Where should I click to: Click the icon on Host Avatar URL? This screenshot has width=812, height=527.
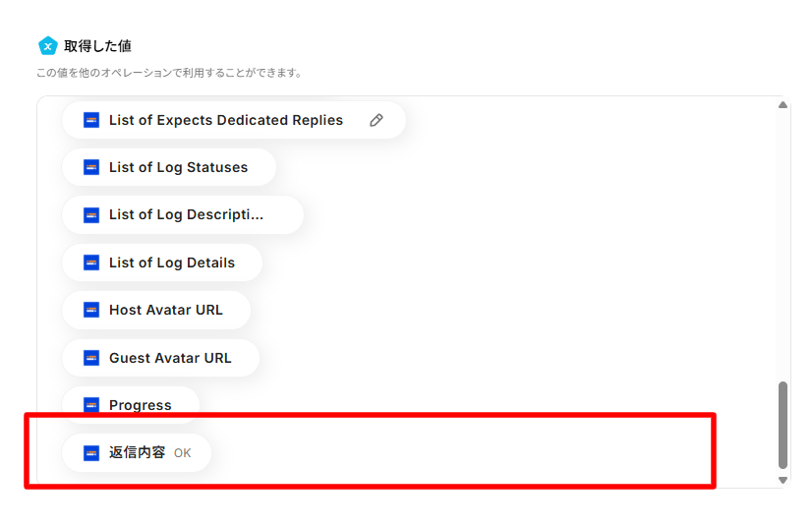pos(91,310)
